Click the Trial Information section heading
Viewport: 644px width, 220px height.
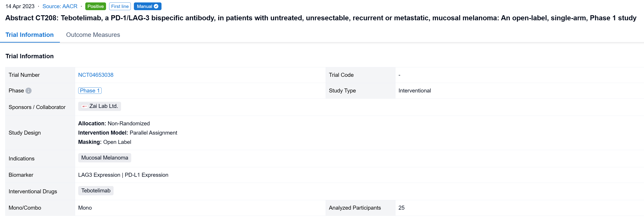click(x=30, y=56)
